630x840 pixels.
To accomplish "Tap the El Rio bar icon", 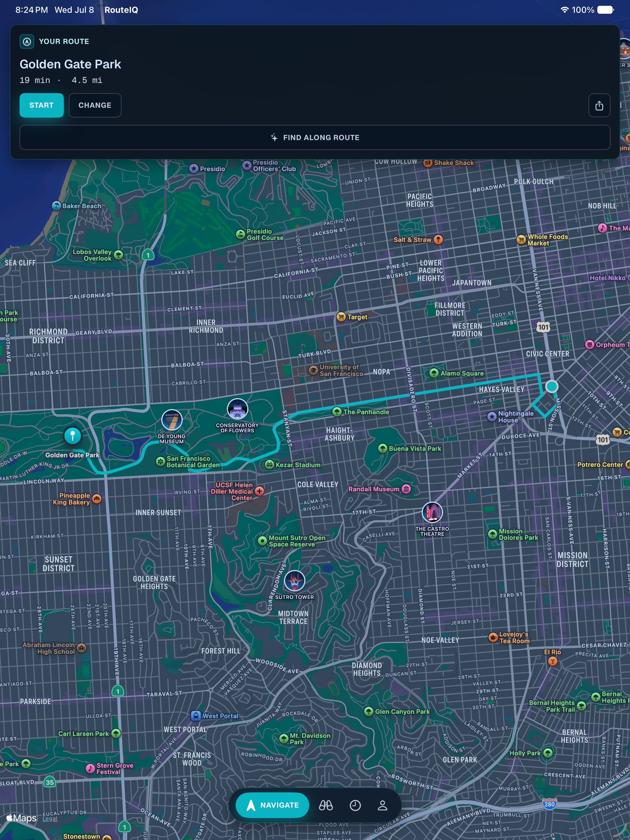I will click(x=552, y=661).
